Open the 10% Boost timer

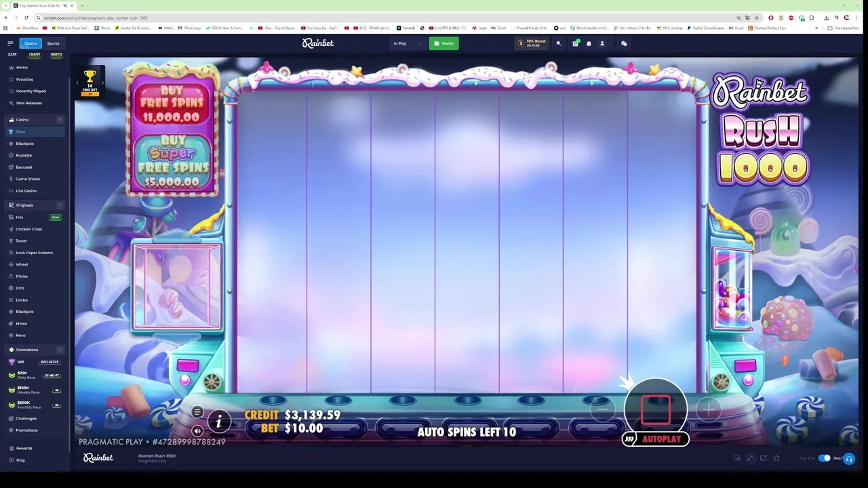pos(532,43)
